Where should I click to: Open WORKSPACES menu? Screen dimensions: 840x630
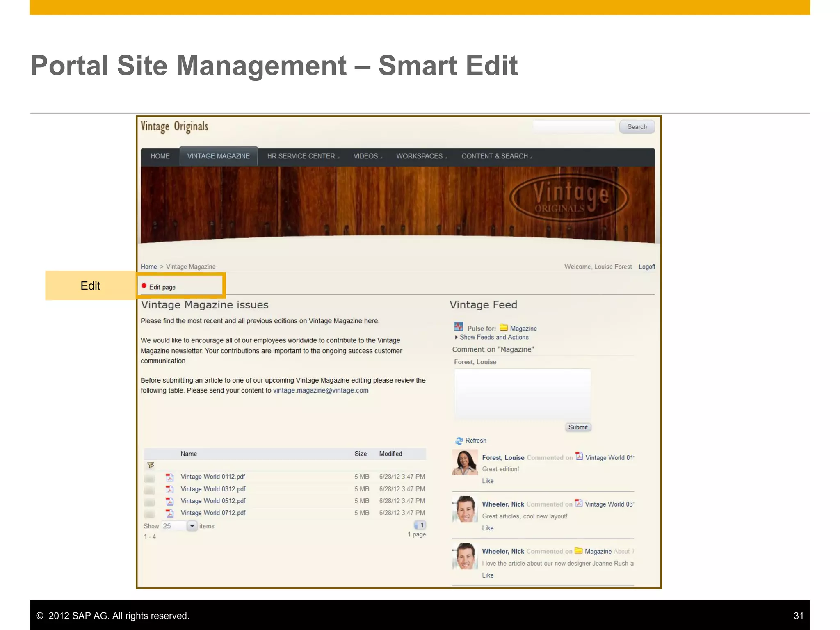coord(421,156)
